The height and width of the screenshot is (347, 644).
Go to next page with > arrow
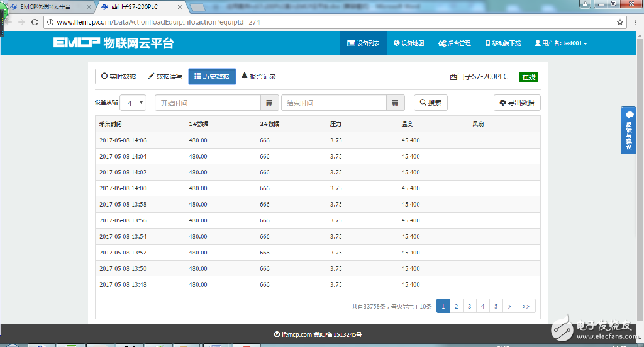tap(509, 306)
